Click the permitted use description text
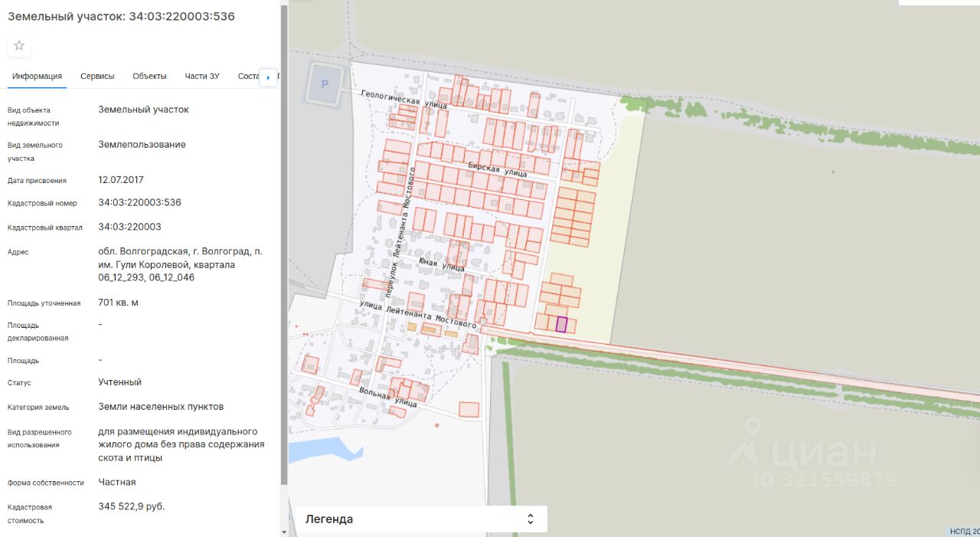 (181, 444)
